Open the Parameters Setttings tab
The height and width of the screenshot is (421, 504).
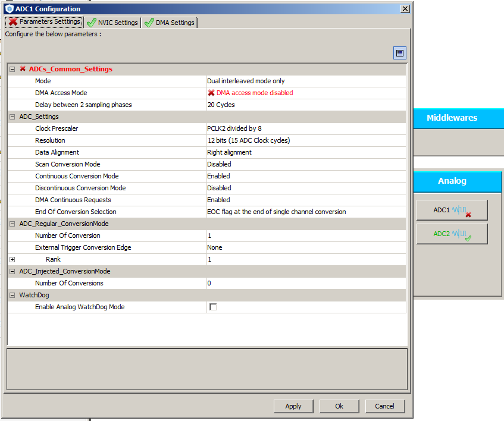[x=45, y=22]
